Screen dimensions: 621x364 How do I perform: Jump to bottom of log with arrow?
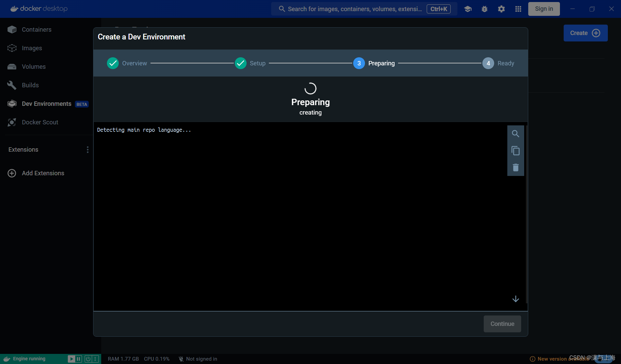click(515, 299)
